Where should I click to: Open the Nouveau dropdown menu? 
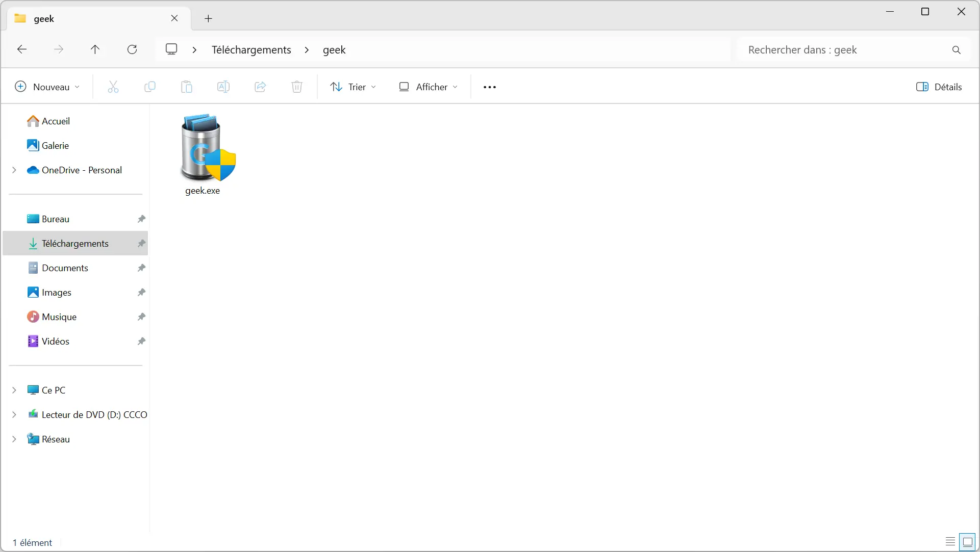click(x=47, y=87)
